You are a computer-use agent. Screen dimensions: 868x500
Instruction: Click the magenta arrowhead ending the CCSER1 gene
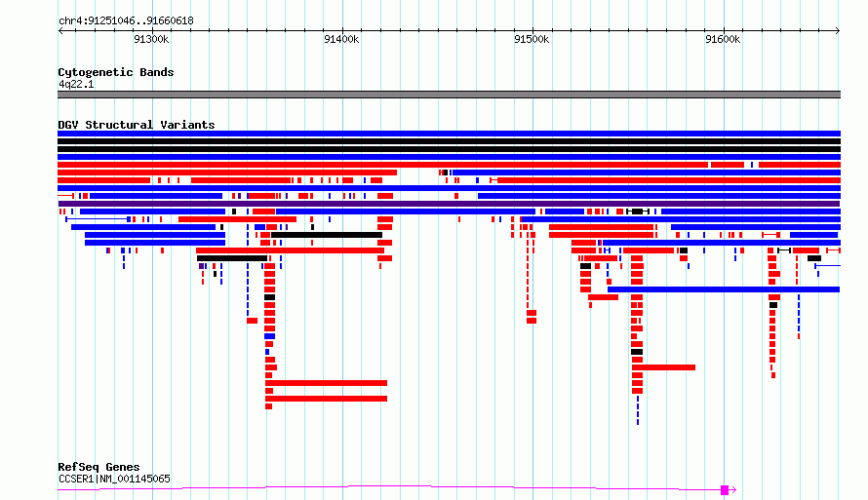click(733, 490)
